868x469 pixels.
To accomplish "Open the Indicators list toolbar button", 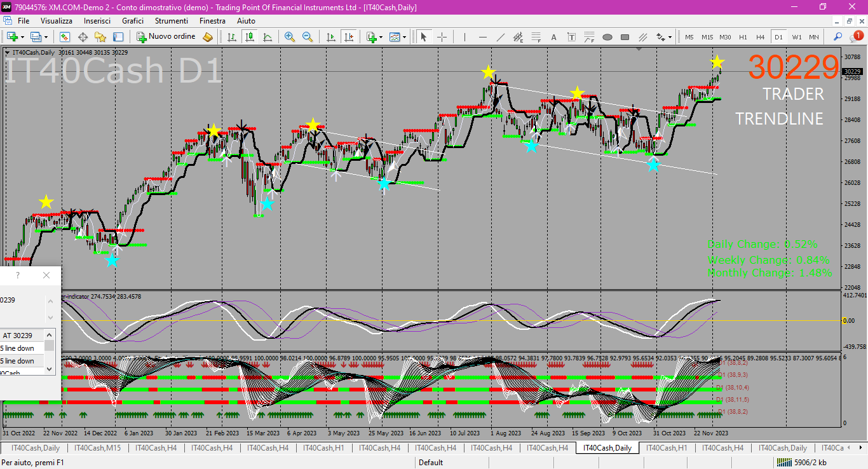I will pos(372,37).
